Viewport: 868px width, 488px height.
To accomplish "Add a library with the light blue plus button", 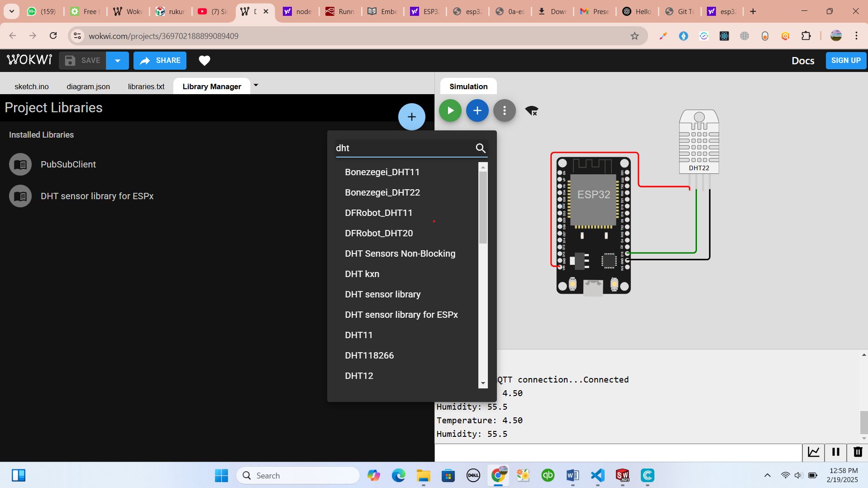I will pos(411,117).
